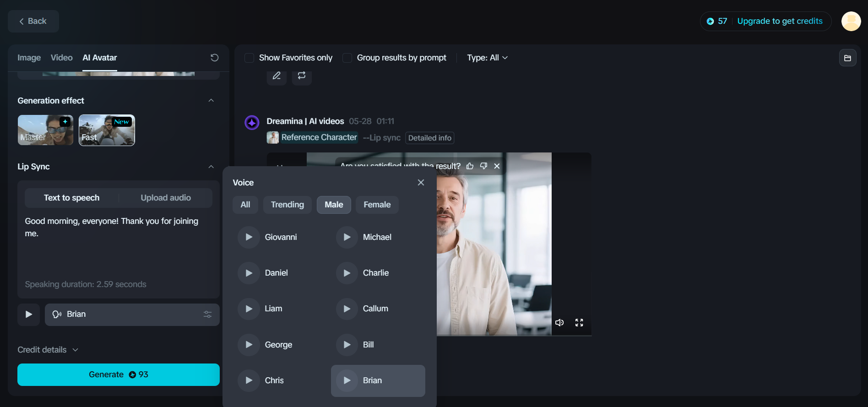
Task: Select the George voice name
Action: click(278, 345)
